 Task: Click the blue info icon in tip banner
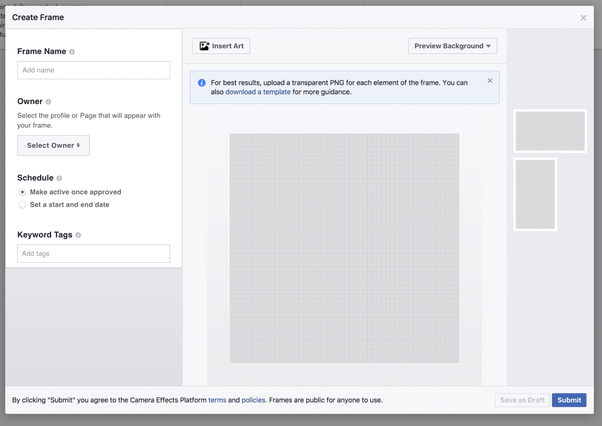(201, 83)
